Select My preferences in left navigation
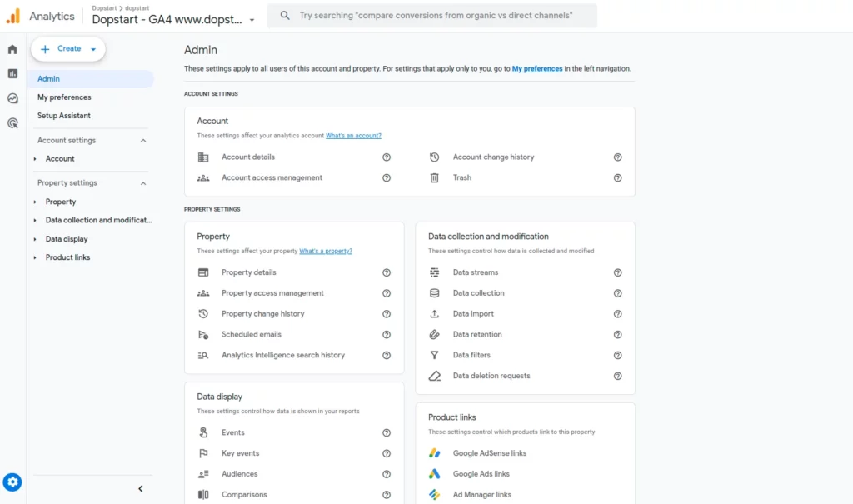Viewport: 853px width, 504px height. coord(64,97)
